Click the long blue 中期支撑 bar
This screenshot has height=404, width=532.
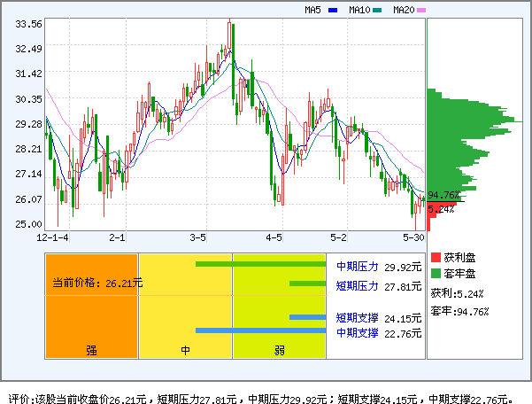point(260,330)
